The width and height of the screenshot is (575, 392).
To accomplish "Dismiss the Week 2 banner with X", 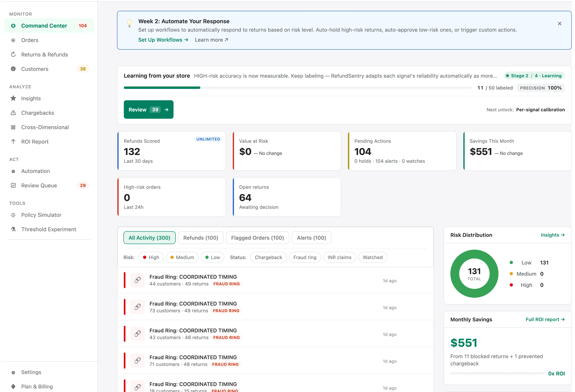I will point(559,23).
